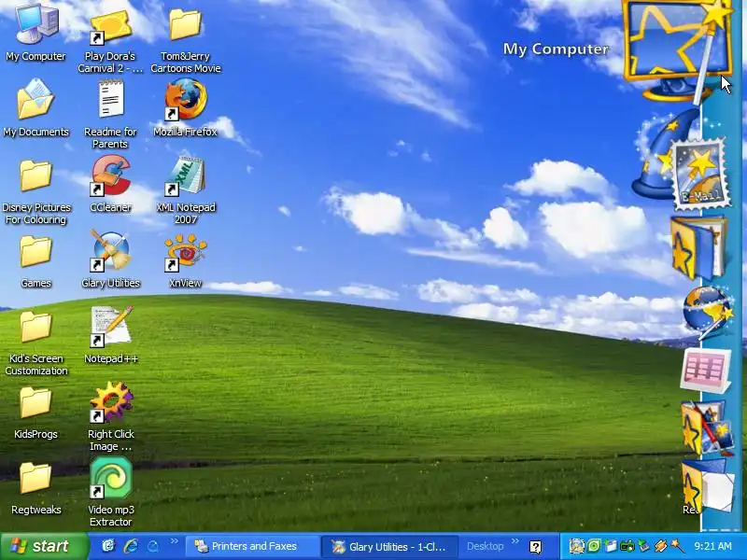Launch the Right Click Image shortcut
This screenshot has width=747, height=560.
pyautogui.click(x=110, y=416)
